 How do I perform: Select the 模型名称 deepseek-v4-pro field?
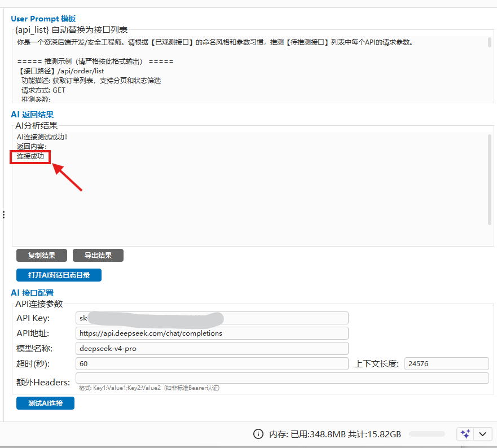[x=212, y=349]
